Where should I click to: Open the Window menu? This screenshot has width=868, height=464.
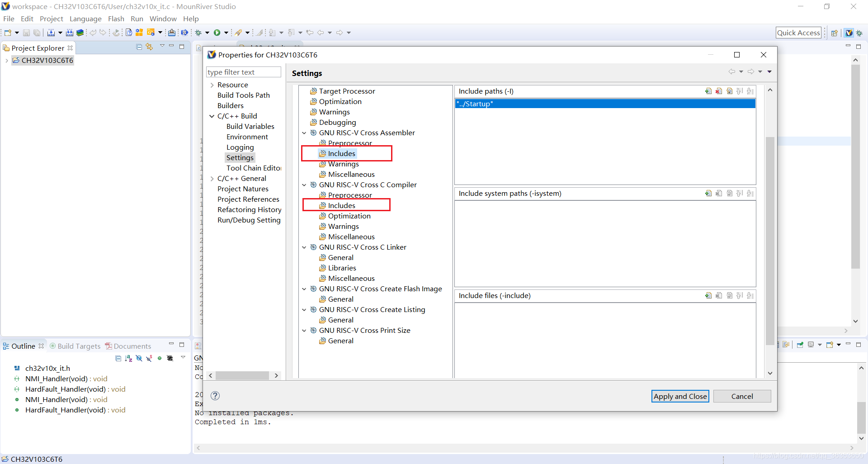[x=163, y=19]
